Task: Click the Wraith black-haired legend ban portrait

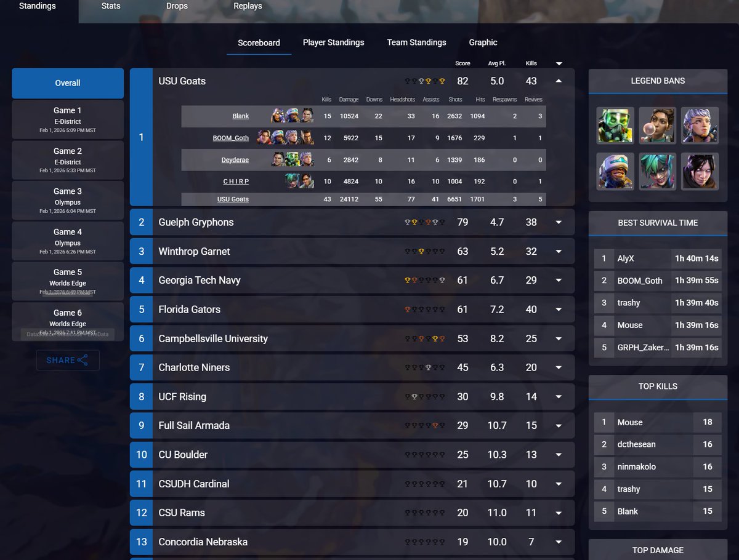Action: click(x=700, y=171)
